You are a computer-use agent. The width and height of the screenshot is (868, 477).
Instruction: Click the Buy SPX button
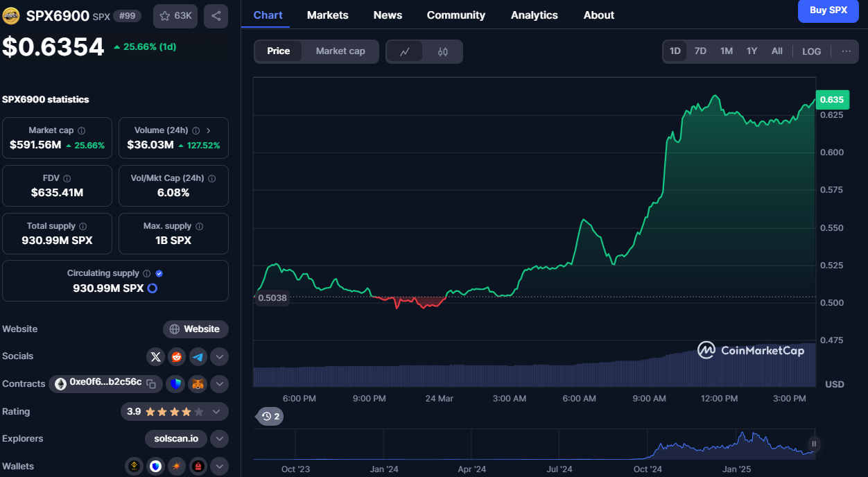828,10
